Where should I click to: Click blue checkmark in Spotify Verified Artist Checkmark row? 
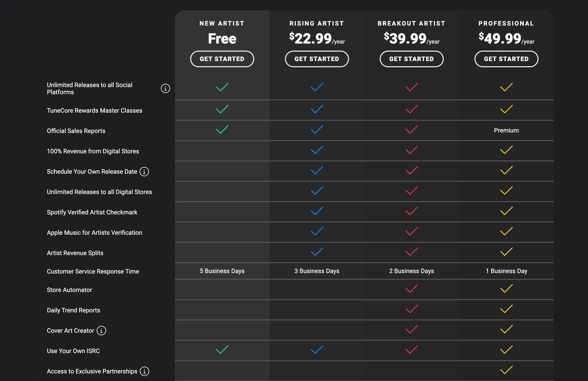point(317,211)
